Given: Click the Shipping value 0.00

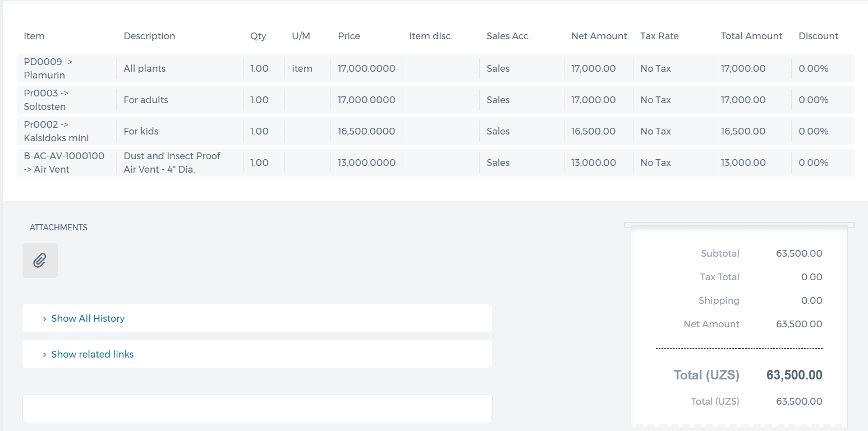Looking at the screenshot, I should click(812, 300).
